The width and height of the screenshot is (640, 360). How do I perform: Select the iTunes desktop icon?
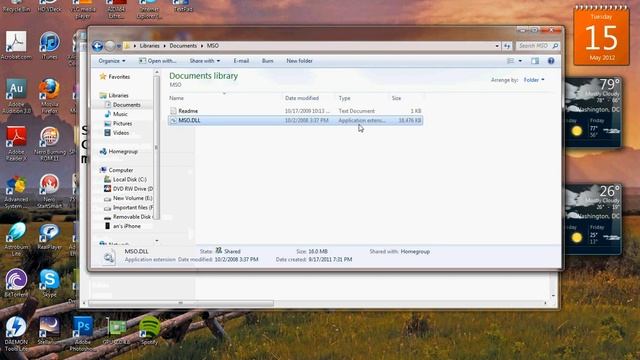(x=49, y=46)
